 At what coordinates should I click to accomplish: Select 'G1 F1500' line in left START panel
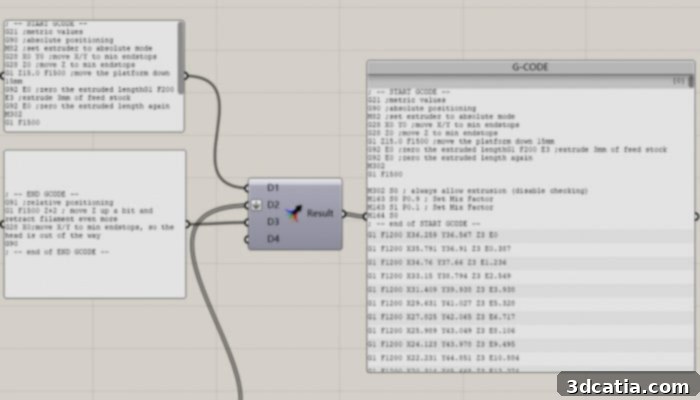22,122
